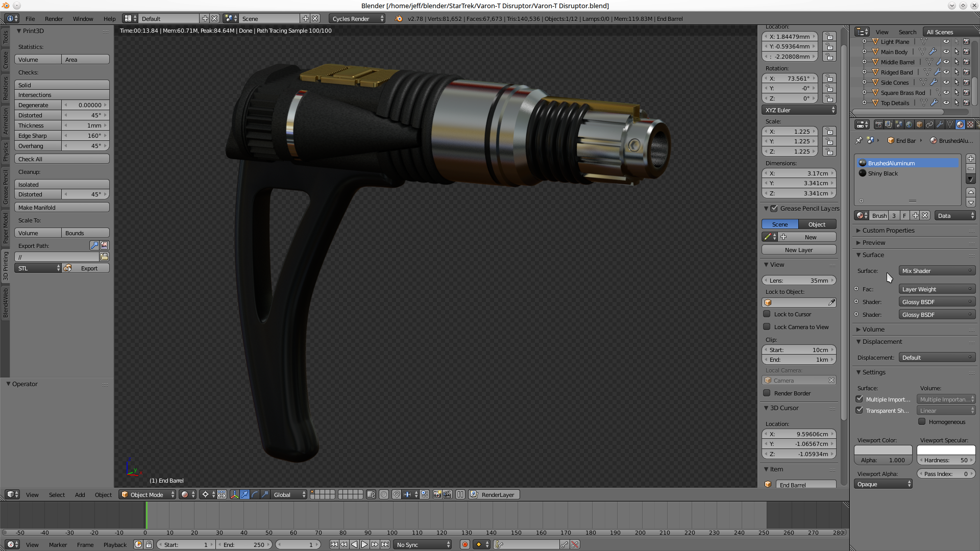This screenshot has height=551, width=980.
Task: Pin the properties context with pushpin icon
Action: 859,140
